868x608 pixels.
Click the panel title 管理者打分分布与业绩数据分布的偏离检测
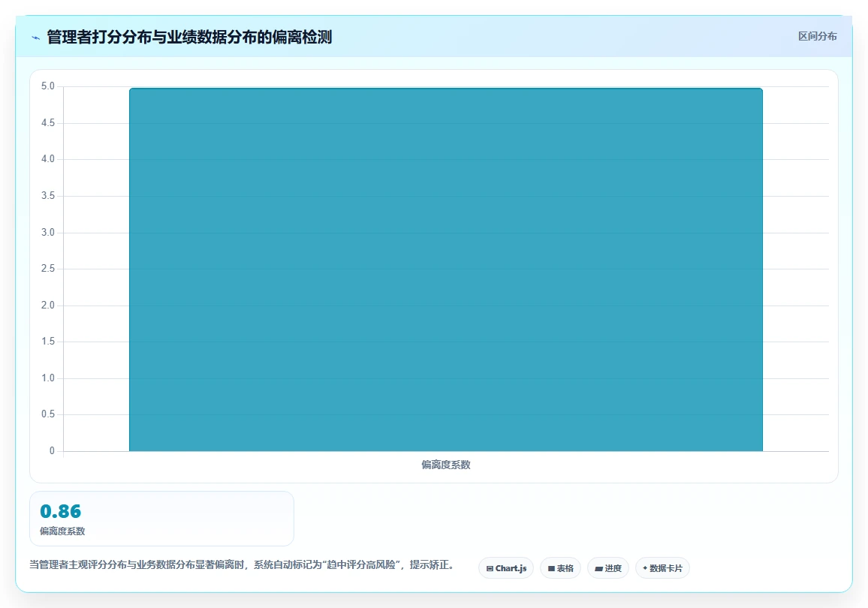tap(189, 37)
